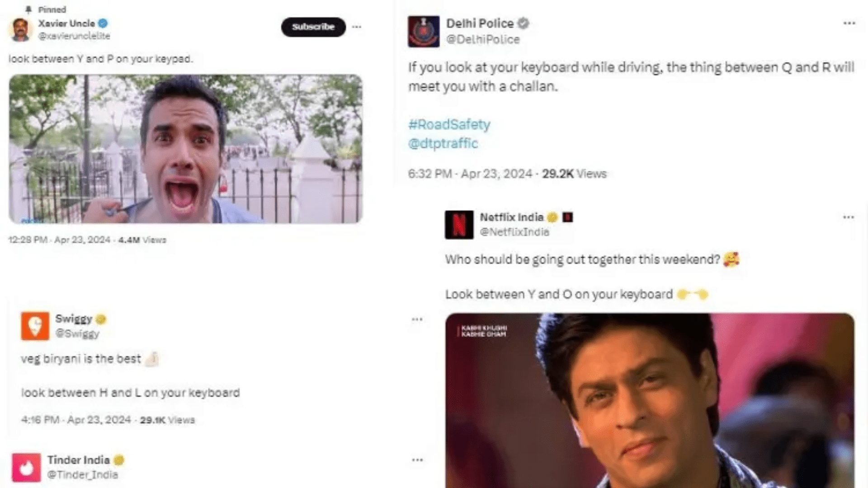This screenshot has width=868, height=488.
Task: Click Xavier Uncle's profile avatar
Action: [x=20, y=30]
